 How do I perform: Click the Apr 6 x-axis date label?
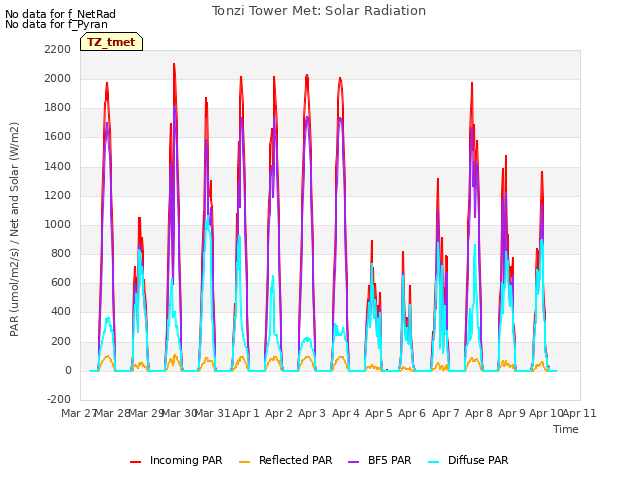tap(412, 413)
